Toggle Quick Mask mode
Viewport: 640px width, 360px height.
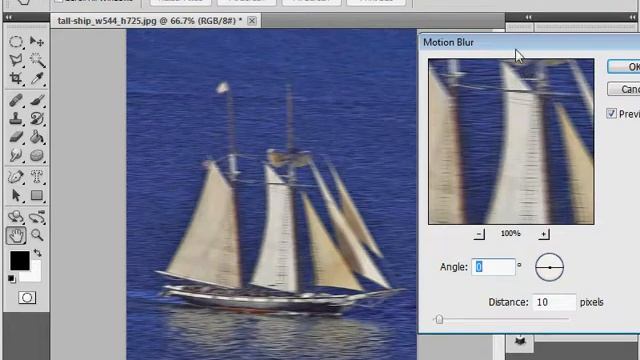(27, 298)
